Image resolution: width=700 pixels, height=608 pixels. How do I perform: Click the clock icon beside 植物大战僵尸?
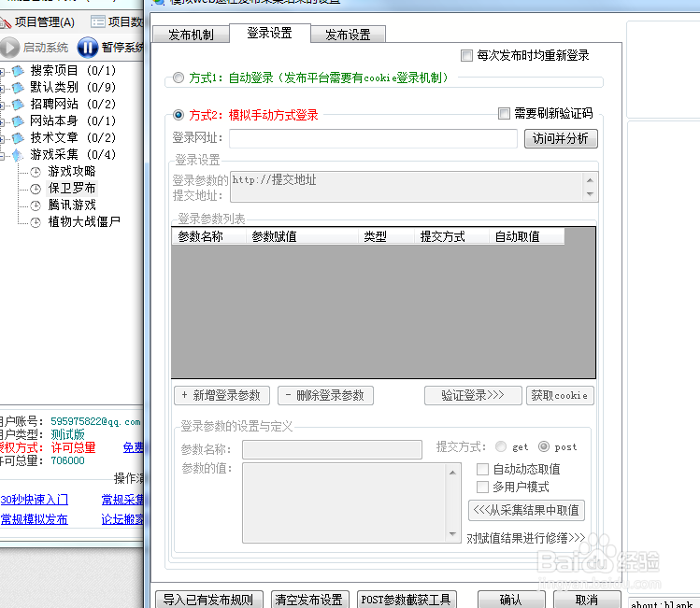pos(36,222)
